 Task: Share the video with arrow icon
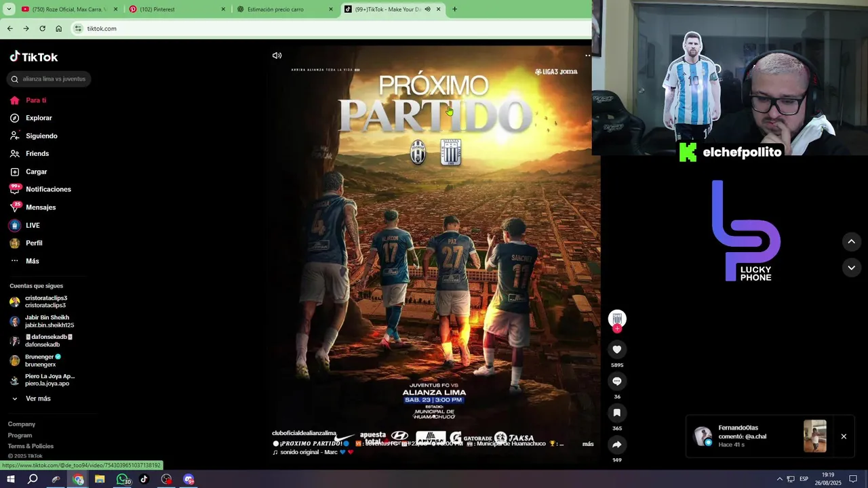click(616, 445)
